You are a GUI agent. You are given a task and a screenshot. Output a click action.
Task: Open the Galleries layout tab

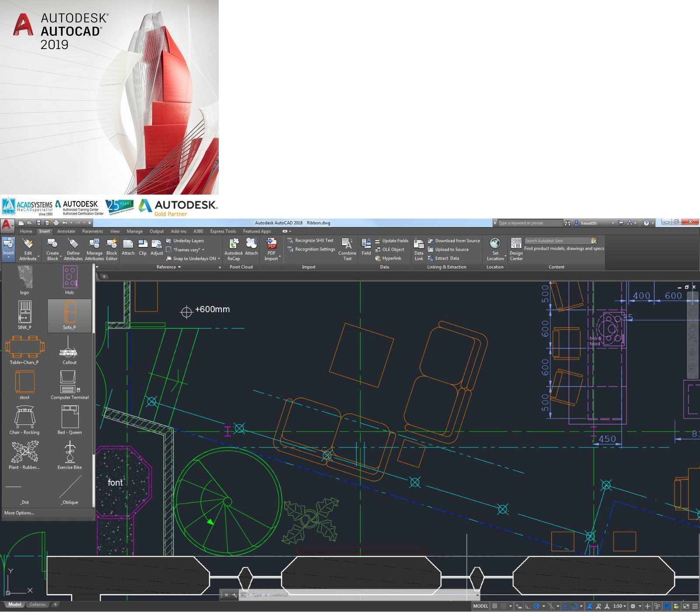point(38,605)
